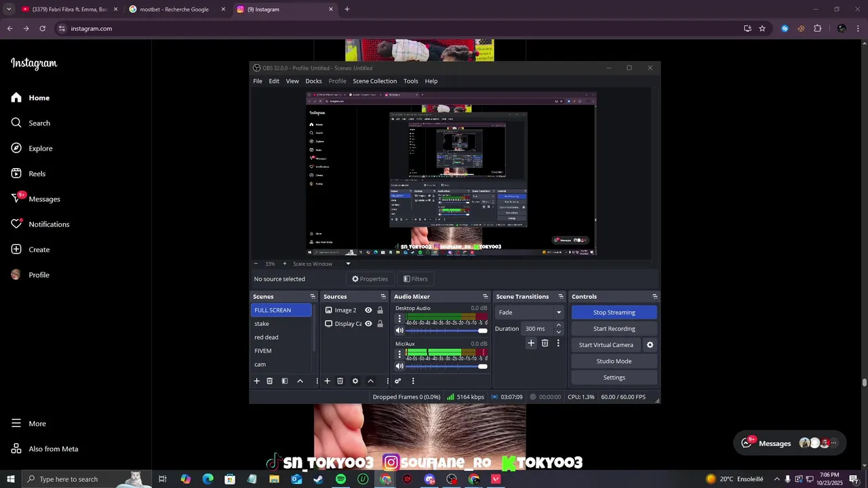868x488 pixels.
Task: Open advanced audio properties in Audio Mixer
Action: [x=398, y=381]
